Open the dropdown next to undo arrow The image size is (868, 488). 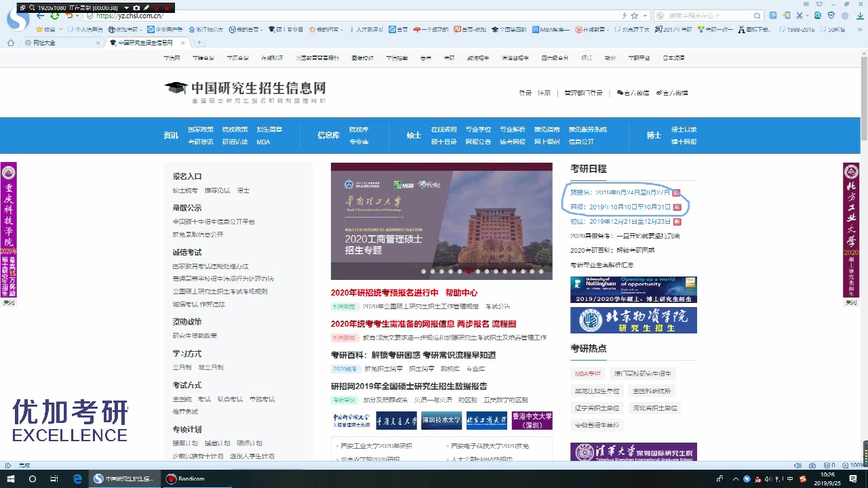point(77,16)
